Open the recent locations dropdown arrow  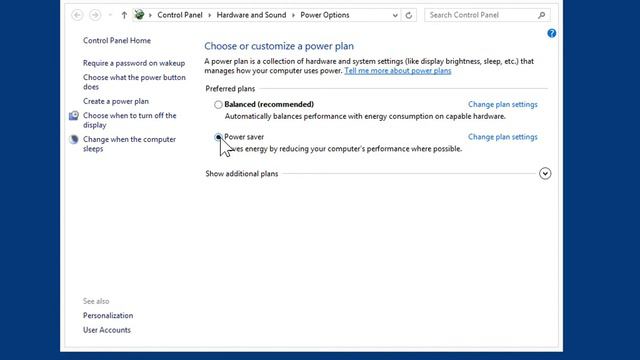point(110,15)
